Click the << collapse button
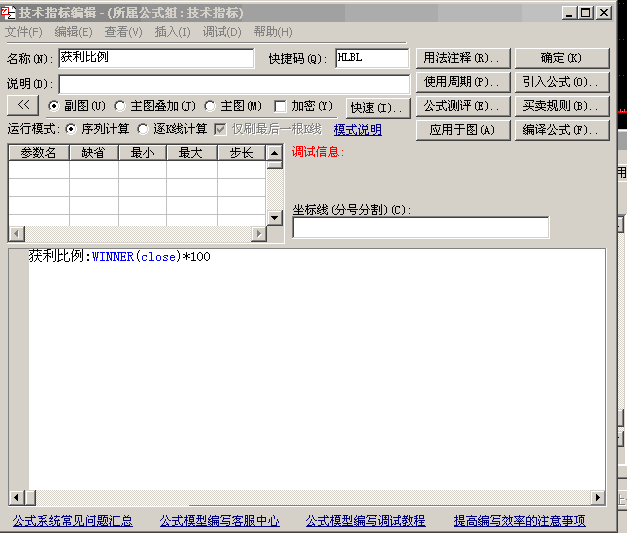This screenshot has height=533, width=627. click(23, 106)
